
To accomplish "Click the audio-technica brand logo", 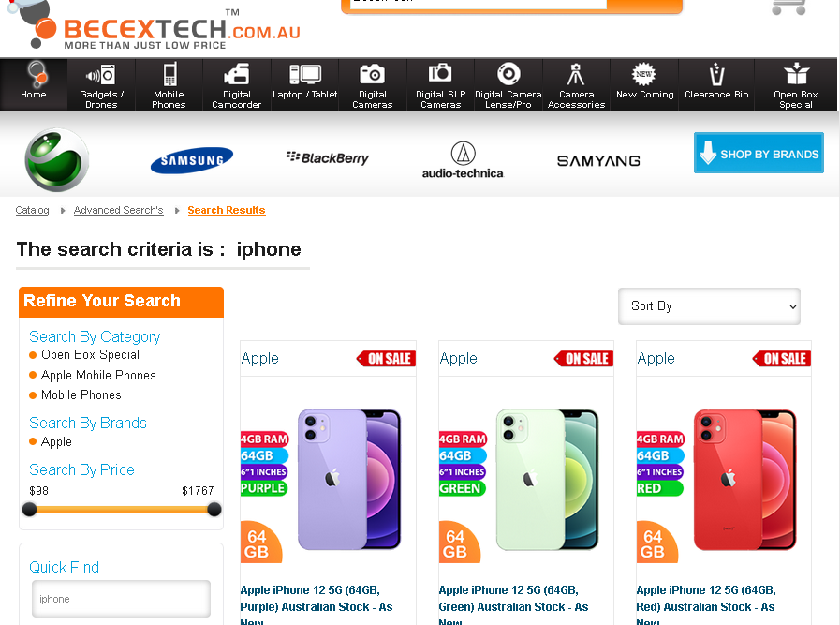I will click(463, 160).
